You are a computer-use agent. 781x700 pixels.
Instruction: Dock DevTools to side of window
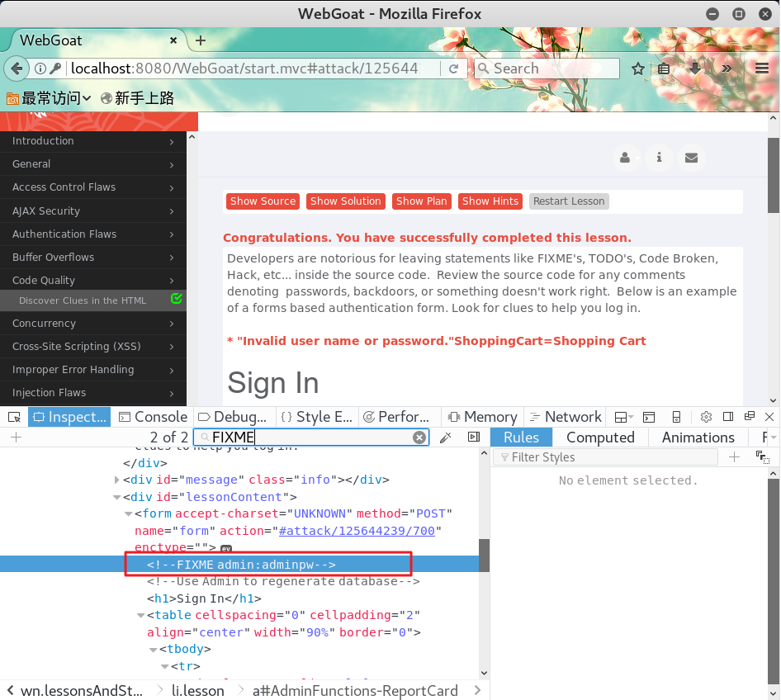[728, 417]
